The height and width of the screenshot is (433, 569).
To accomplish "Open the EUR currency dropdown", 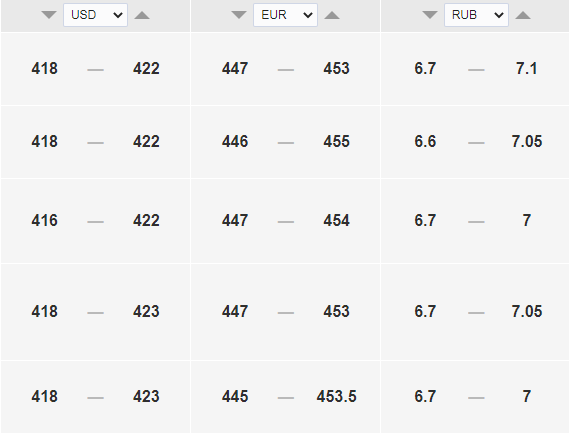I will pos(285,15).
